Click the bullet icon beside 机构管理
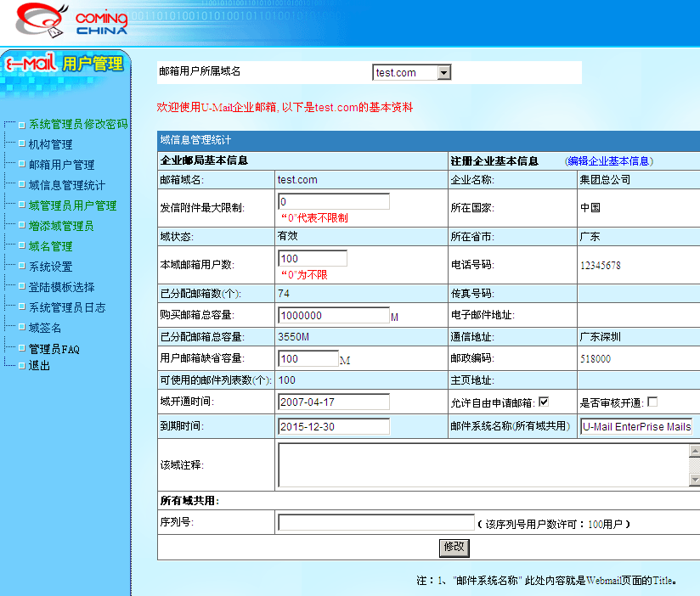The width and height of the screenshot is (700, 596). click(21, 145)
